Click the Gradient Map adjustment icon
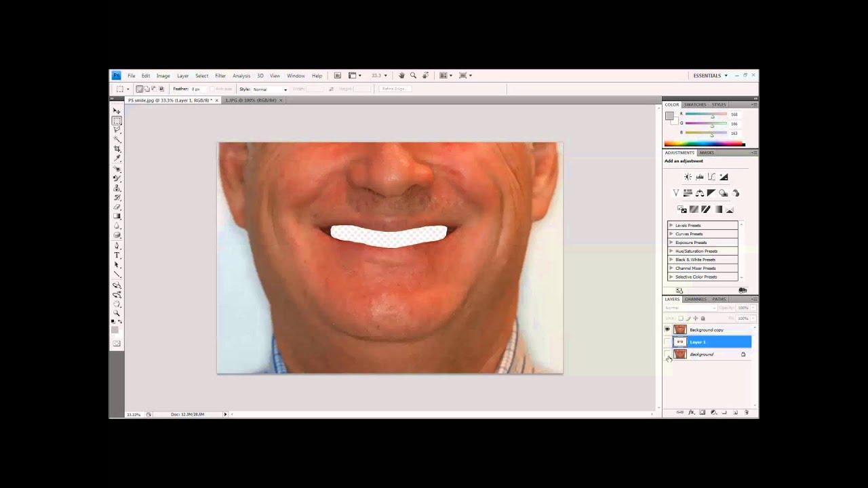The height and width of the screenshot is (488, 868). click(x=718, y=209)
